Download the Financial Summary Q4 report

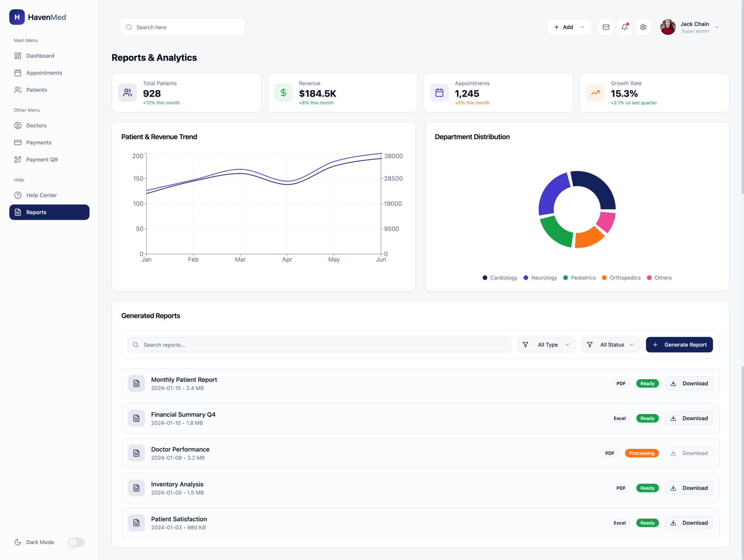(689, 418)
